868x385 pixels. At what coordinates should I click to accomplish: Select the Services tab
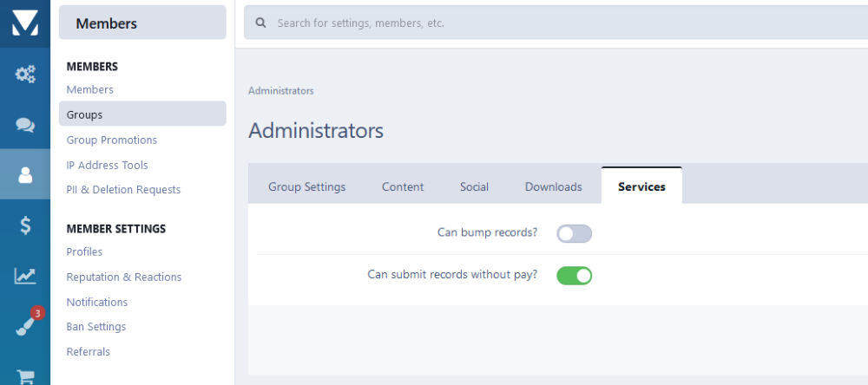(641, 187)
